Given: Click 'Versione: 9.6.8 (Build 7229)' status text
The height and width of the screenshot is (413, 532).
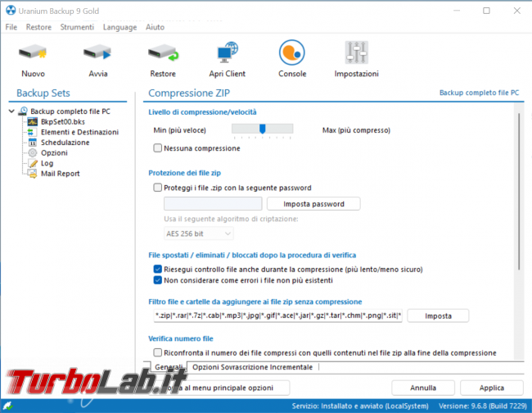Looking at the screenshot, I should [483, 406].
